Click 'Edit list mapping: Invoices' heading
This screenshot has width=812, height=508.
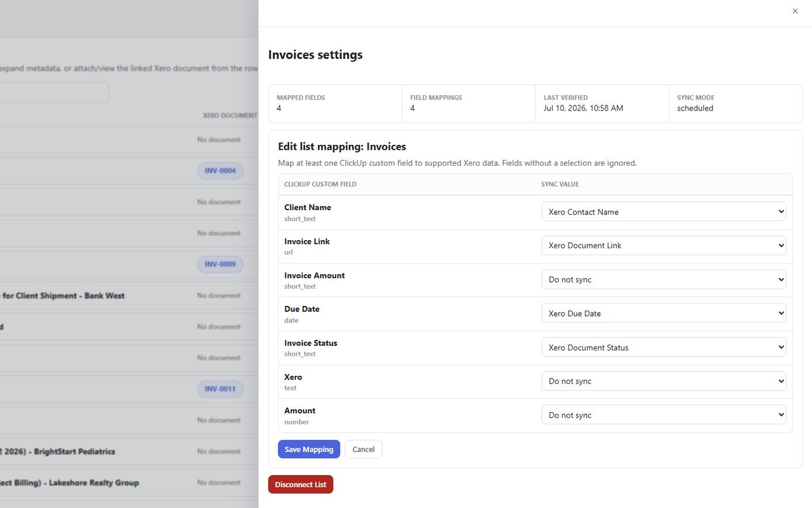coord(342,147)
